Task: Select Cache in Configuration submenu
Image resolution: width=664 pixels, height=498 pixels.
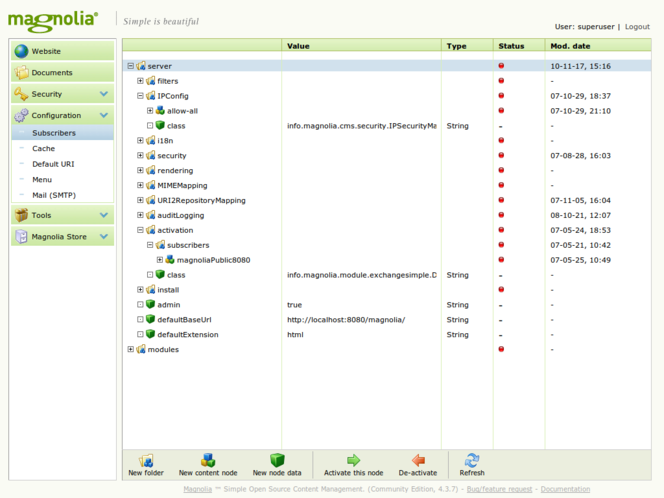Action: (x=44, y=148)
